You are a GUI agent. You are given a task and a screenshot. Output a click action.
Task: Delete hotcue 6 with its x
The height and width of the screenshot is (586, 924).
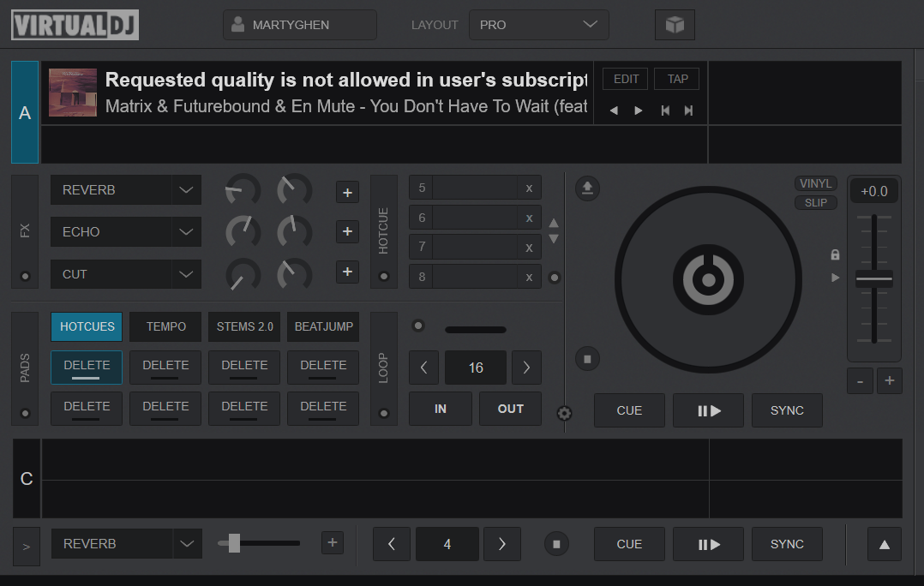pos(529,218)
